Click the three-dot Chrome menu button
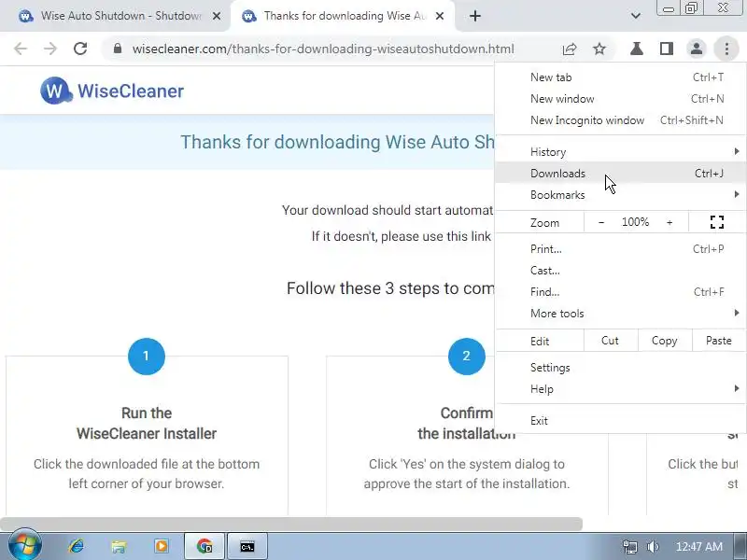 click(726, 49)
